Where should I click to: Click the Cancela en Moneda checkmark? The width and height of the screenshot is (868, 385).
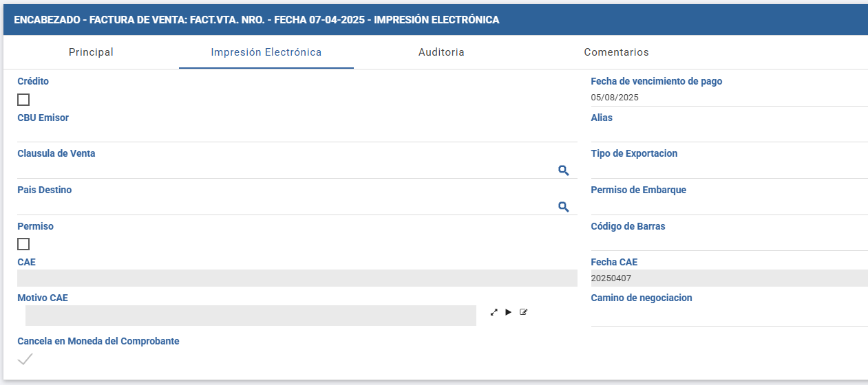point(25,359)
